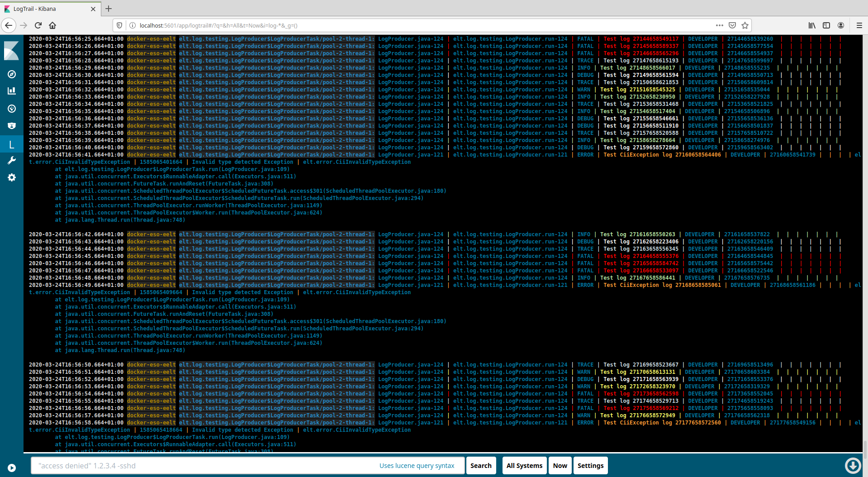Expand the Kibana sidebar using the bottom arrow
Screen dimensions: 868x477
(12, 468)
